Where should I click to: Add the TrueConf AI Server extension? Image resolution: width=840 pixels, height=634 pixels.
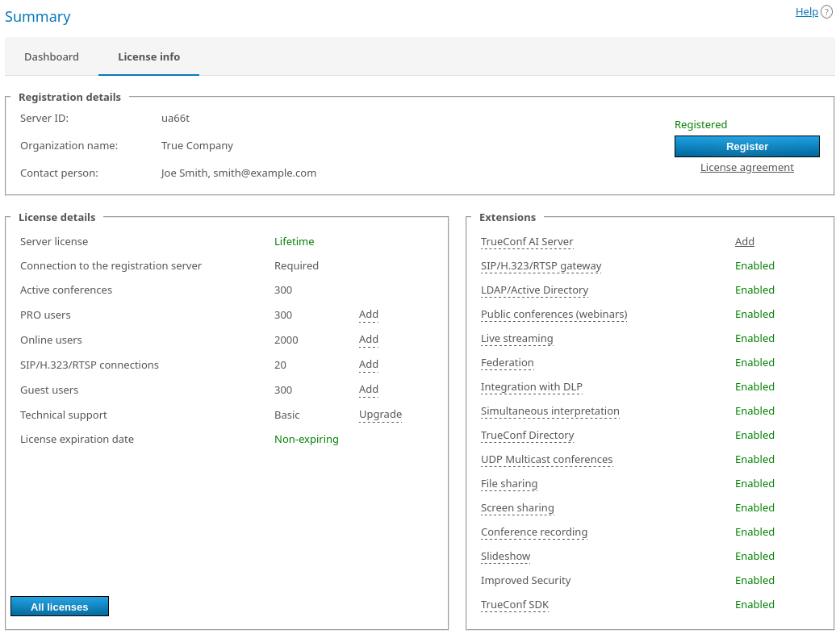744,242
